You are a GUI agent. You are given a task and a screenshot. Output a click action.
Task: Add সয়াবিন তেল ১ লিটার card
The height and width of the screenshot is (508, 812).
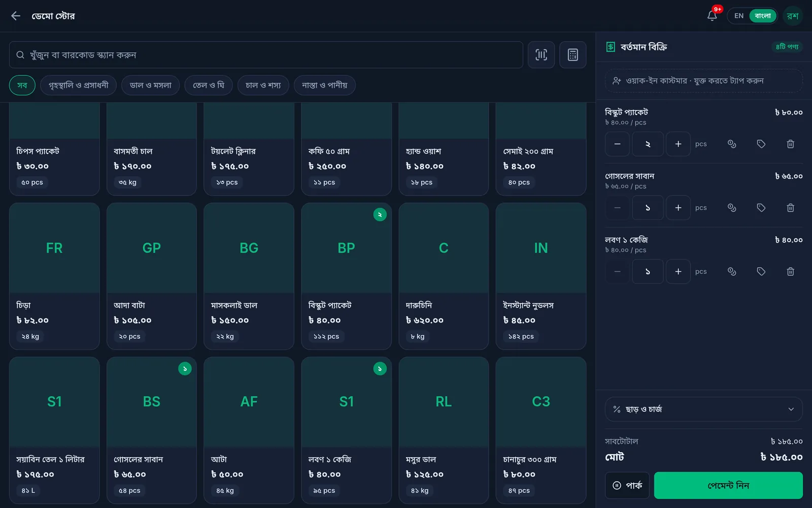54,430
